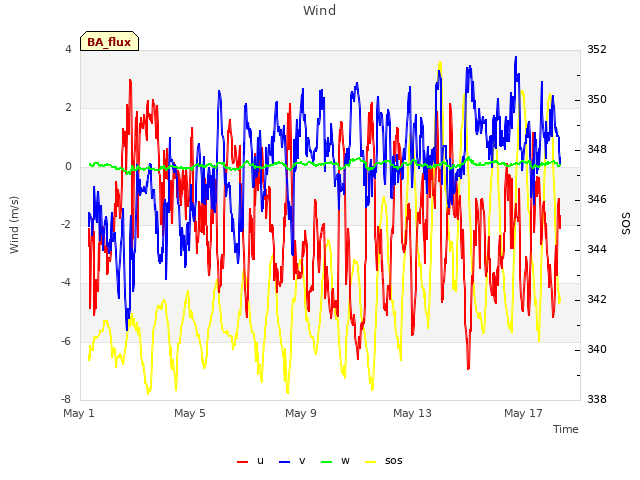The width and height of the screenshot is (640, 480).
Task: Click the 346 tick on right axis
Action: (597, 199)
